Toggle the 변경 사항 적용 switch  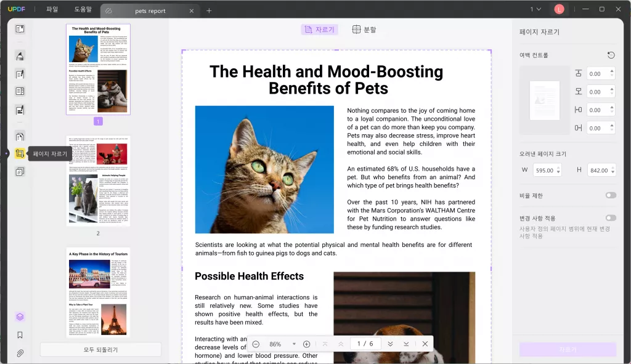tap(611, 218)
